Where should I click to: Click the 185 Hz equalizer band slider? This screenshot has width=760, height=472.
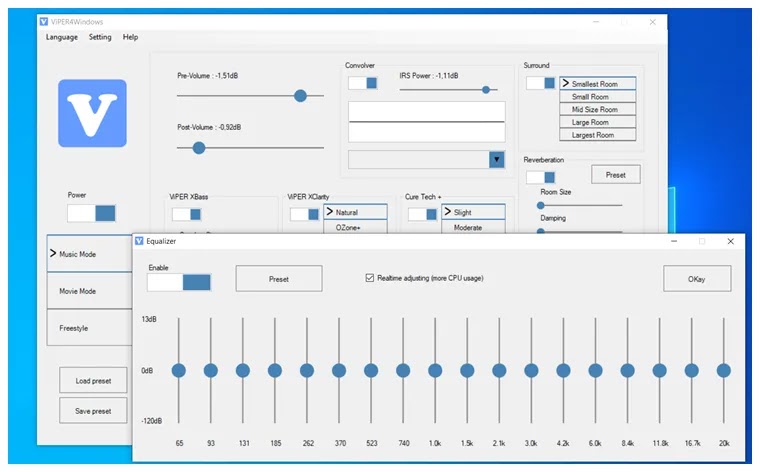click(x=275, y=371)
